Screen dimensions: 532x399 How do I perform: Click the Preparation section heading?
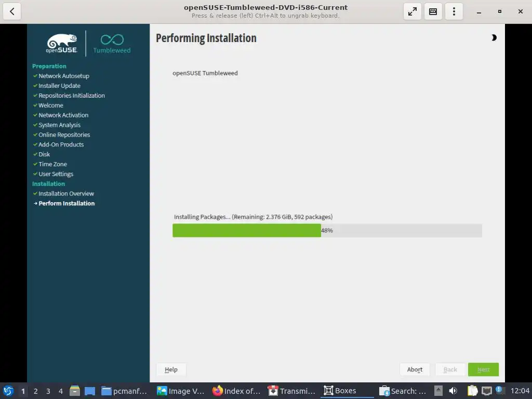[49, 66]
